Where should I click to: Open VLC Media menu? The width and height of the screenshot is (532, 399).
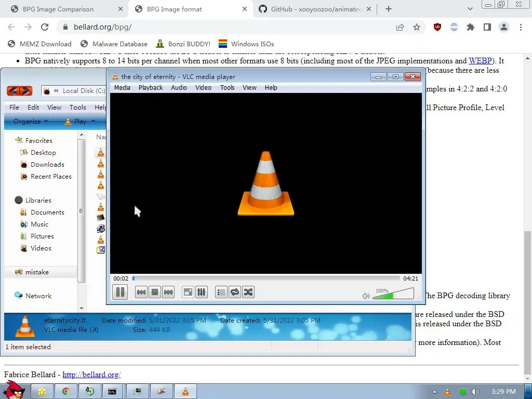[122, 87]
